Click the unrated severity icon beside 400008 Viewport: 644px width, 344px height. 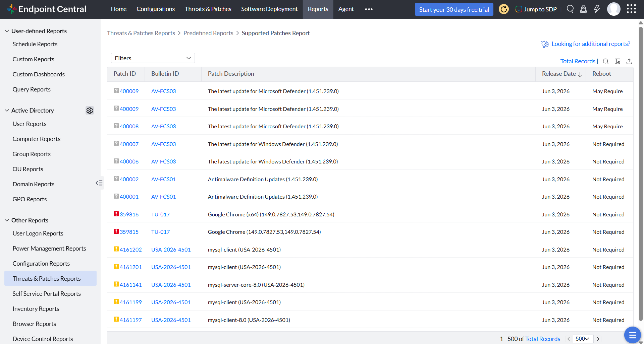116,126
